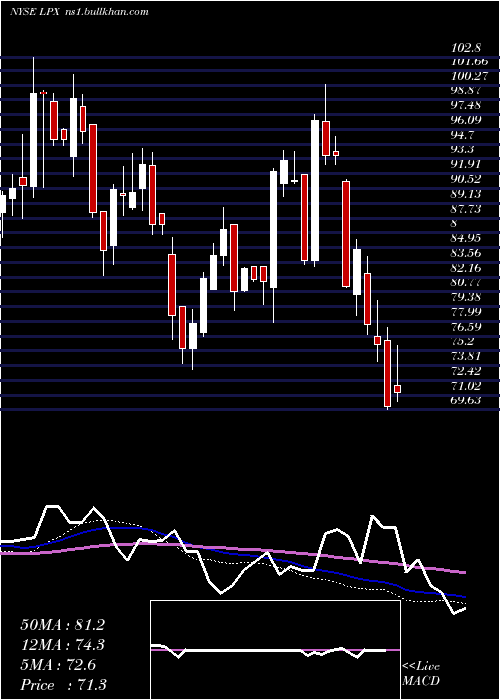Image resolution: width=500 pixels, height=700 pixels.
Task: Select the 73.81 price level label
Action: pos(466,356)
